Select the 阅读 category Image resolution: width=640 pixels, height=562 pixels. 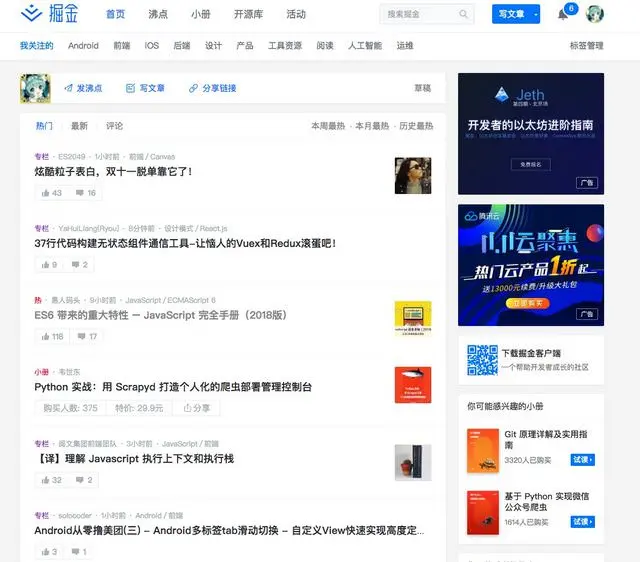click(325, 46)
